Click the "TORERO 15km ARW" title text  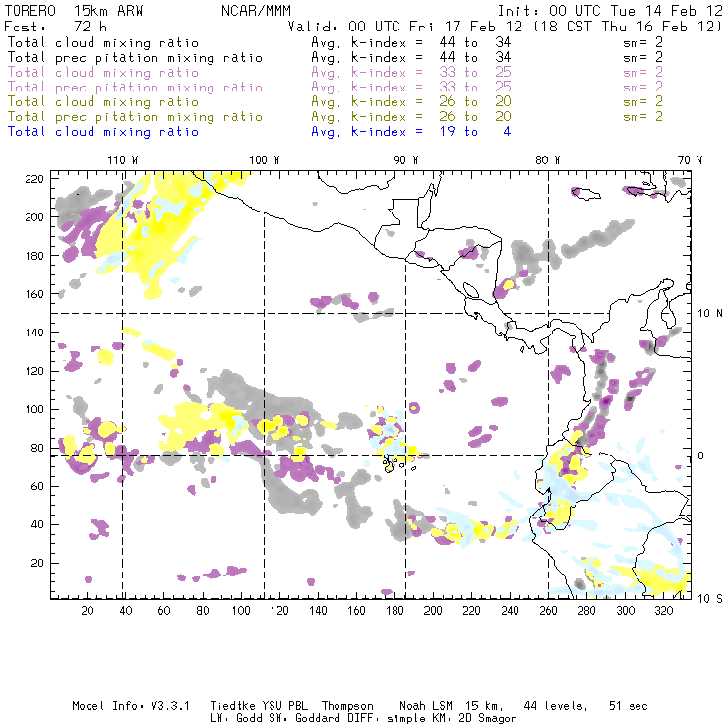(x=74, y=11)
